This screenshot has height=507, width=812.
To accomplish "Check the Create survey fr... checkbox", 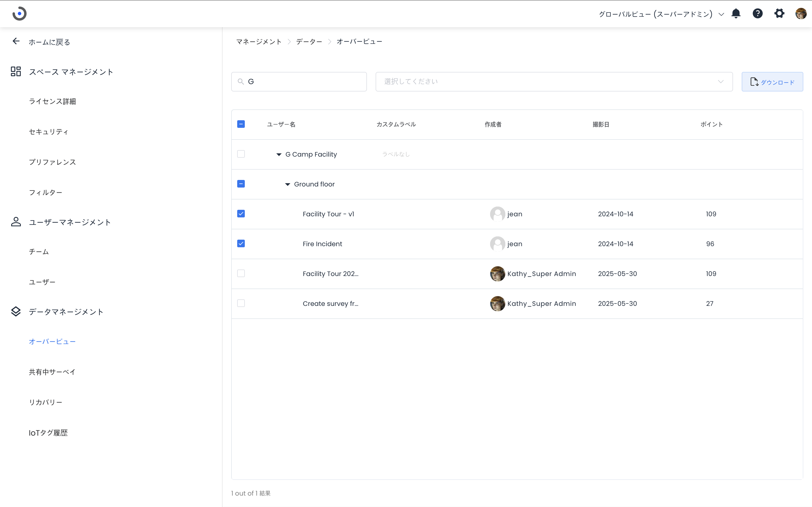I will (241, 303).
